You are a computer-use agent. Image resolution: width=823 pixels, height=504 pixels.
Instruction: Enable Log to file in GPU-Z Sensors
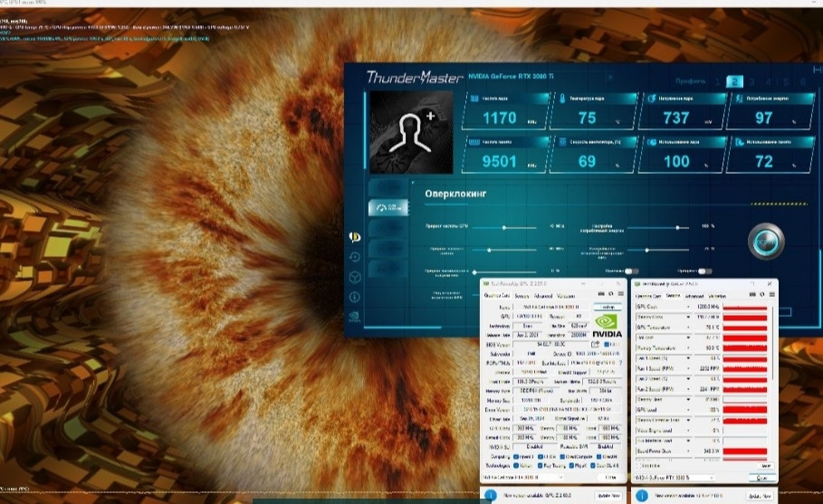(639, 466)
